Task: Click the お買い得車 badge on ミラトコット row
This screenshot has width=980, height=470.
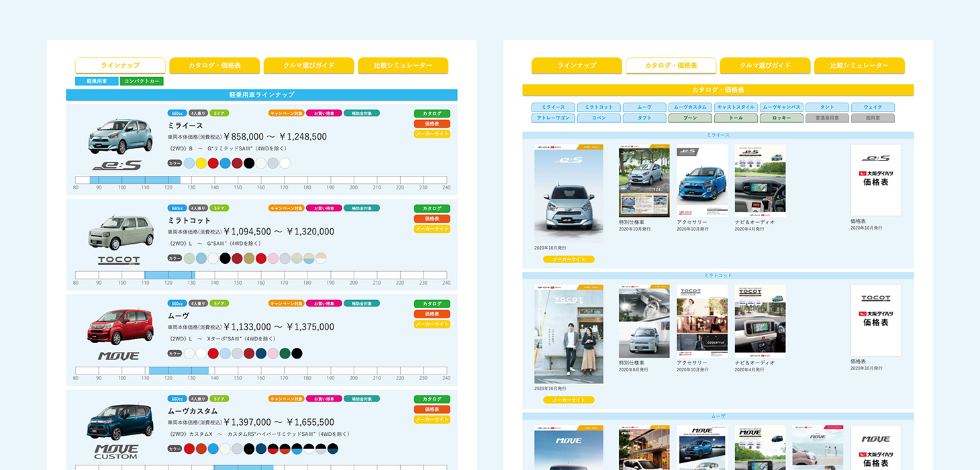Action: point(324,209)
